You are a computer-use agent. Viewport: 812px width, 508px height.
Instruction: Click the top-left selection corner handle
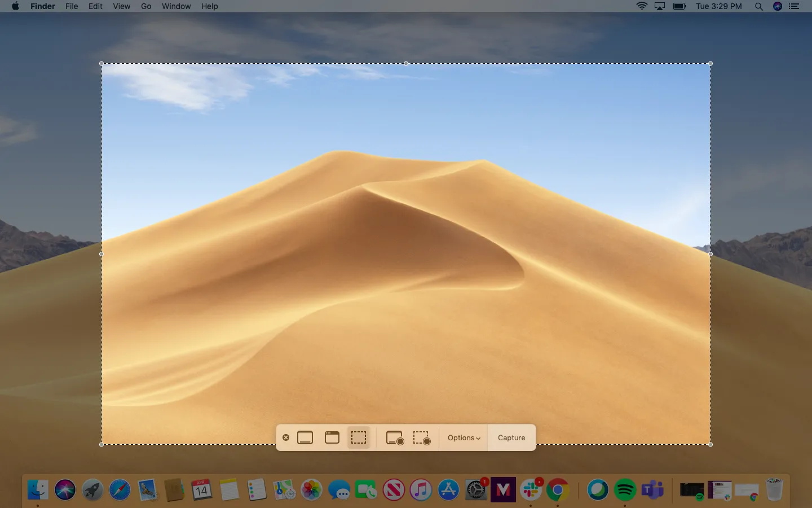pyautogui.click(x=101, y=64)
